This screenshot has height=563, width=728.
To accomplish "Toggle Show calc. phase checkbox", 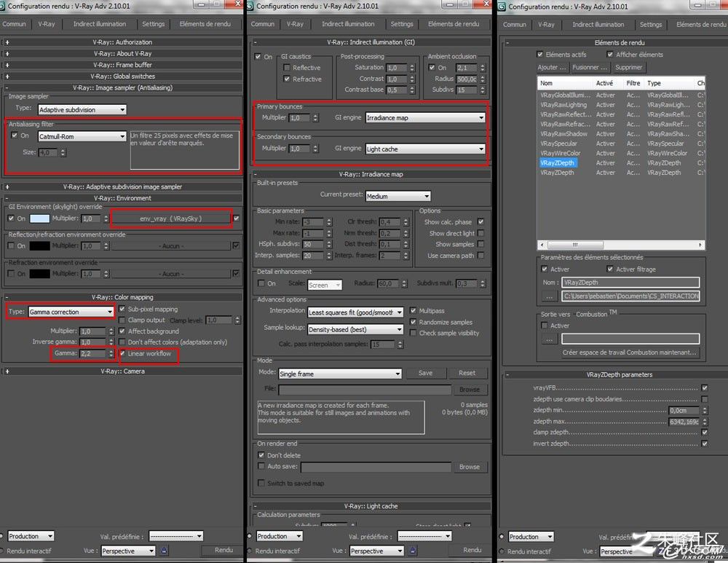I will click(480, 221).
